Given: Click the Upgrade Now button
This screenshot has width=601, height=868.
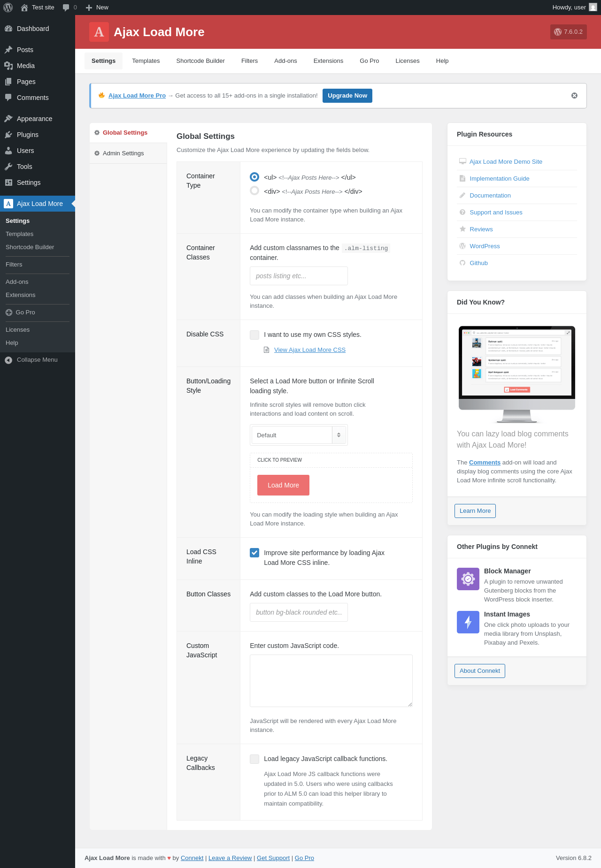Looking at the screenshot, I should 347,96.
